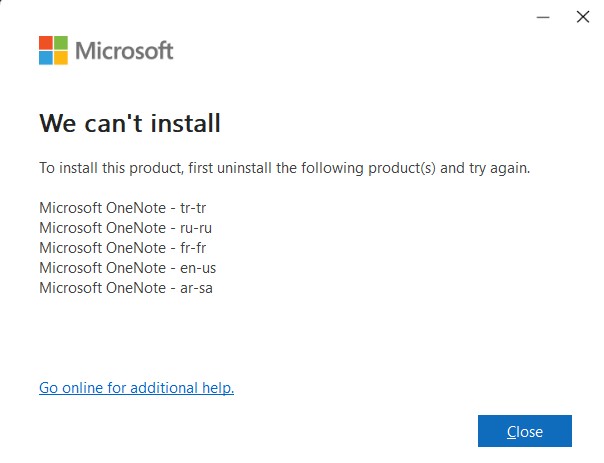Click the "fr-fr" locale code
This screenshot has width=604, height=463.
point(193,248)
